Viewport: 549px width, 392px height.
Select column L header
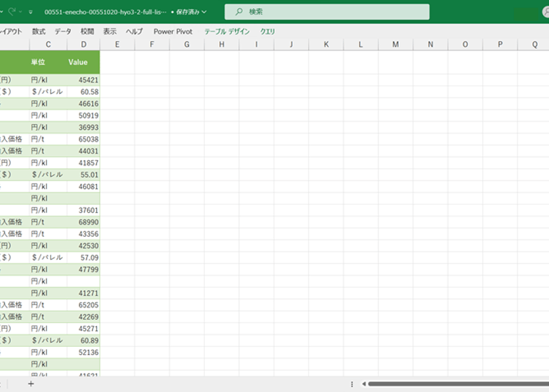[x=361, y=45]
